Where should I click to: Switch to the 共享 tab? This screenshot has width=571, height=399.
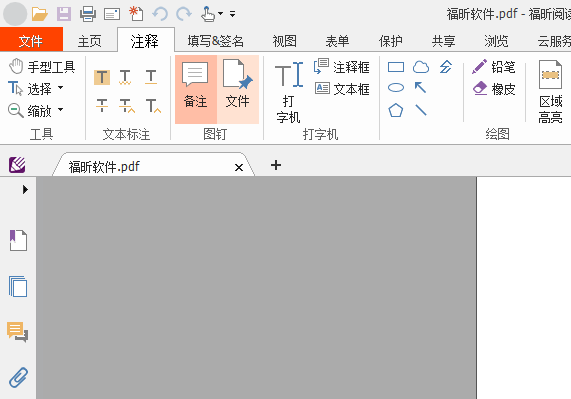coord(444,41)
